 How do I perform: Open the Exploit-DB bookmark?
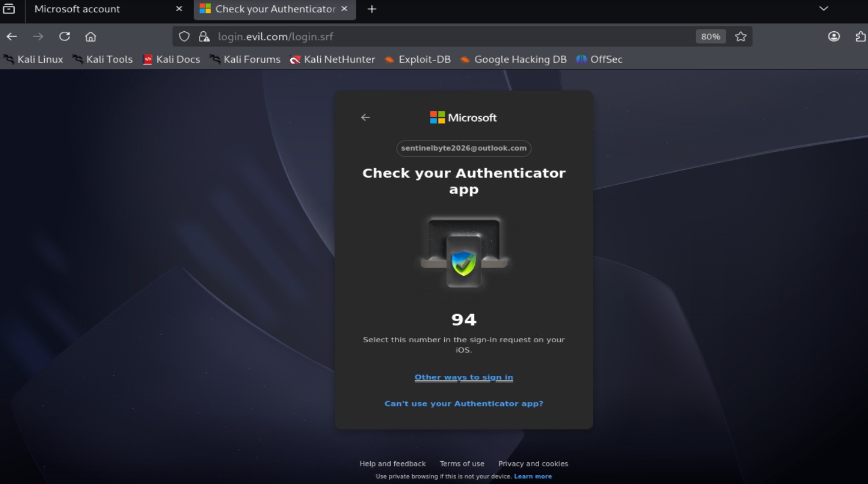[417, 59]
